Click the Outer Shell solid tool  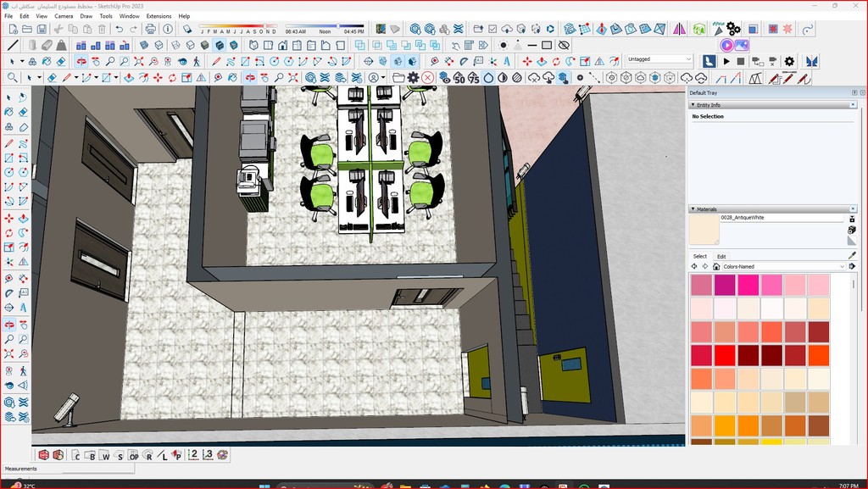[x=359, y=46]
